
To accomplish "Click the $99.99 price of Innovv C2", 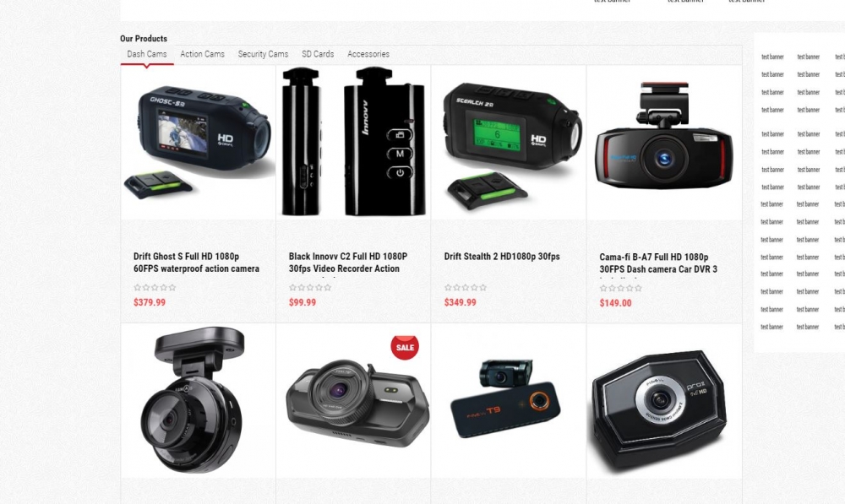I will coord(303,302).
